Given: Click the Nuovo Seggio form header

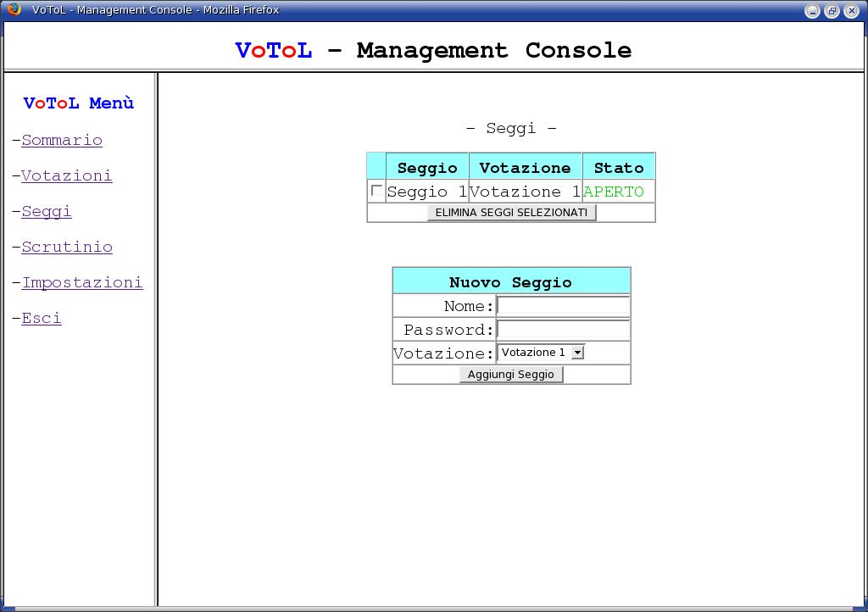Looking at the screenshot, I should pyautogui.click(x=511, y=281).
